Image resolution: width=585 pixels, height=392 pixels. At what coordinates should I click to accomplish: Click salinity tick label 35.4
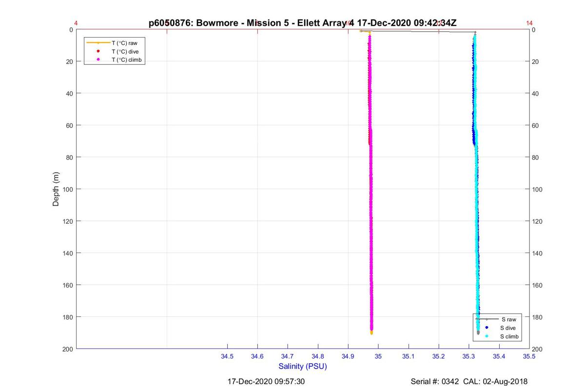(499, 356)
